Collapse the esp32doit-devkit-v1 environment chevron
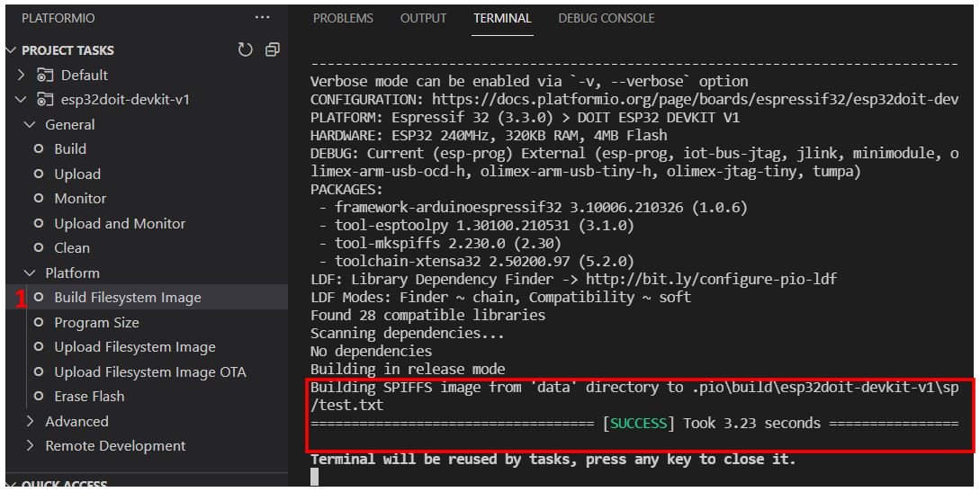 (x=22, y=100)
